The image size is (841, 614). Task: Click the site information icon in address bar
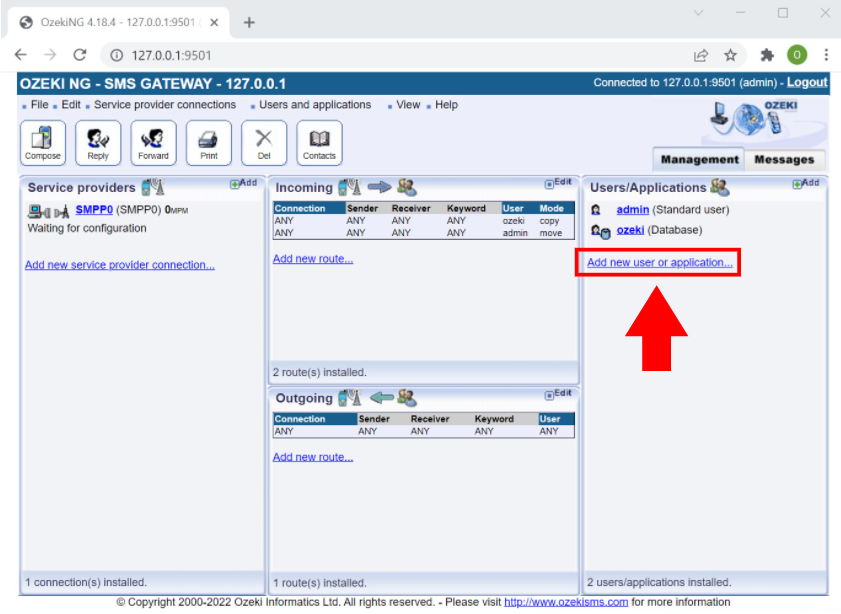coord(116,55)
